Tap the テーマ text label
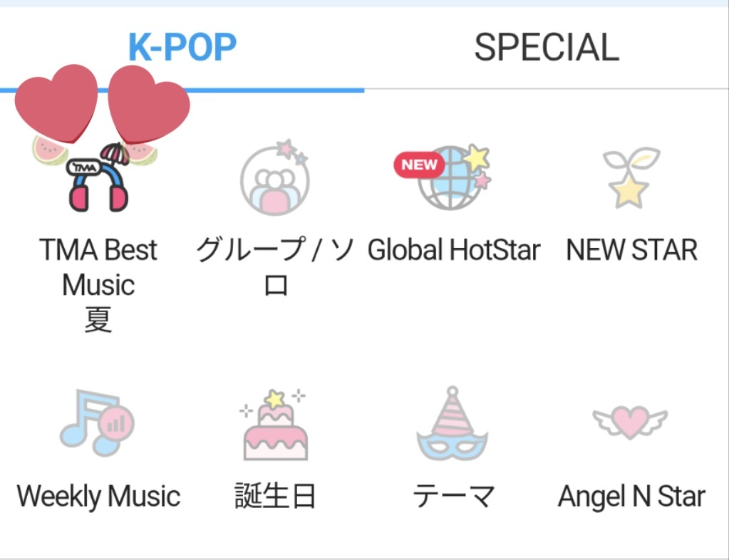729x560 pixels. click(x=454, y=497)
